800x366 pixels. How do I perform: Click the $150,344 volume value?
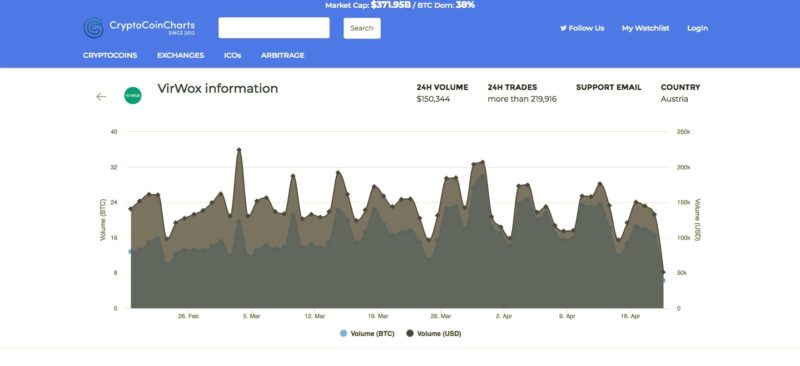pos(433,99)
